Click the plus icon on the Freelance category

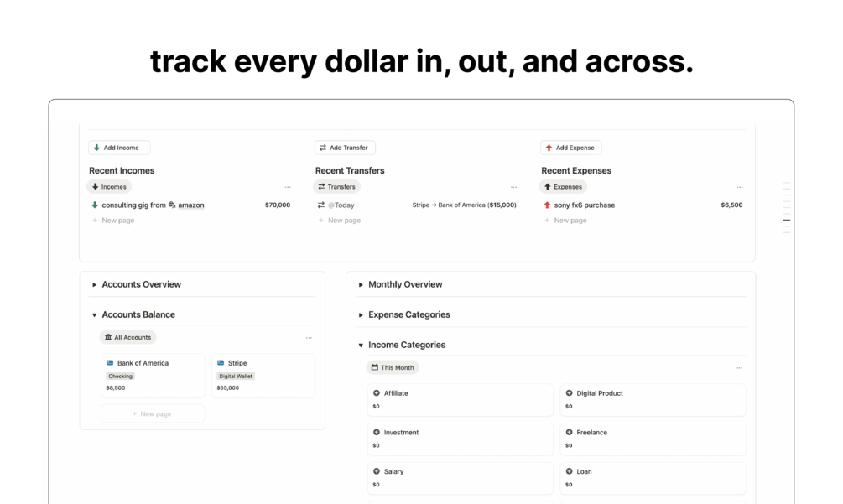pyautogui.click(x=569, y=433)
